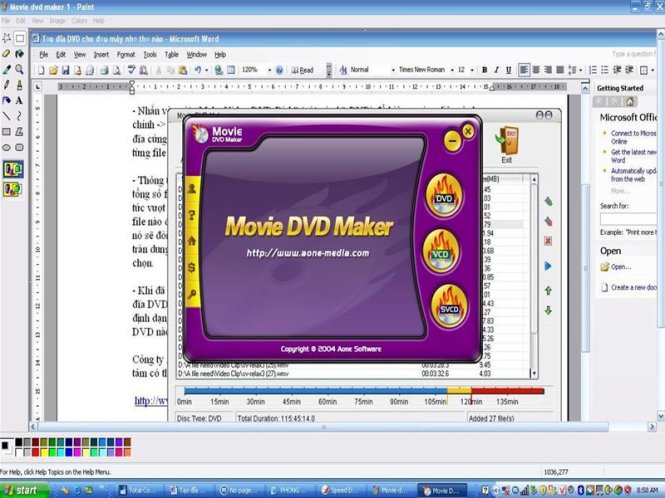
Task: Click Connect to Microsoft Office Online link
Action: (x=634, y=137)
